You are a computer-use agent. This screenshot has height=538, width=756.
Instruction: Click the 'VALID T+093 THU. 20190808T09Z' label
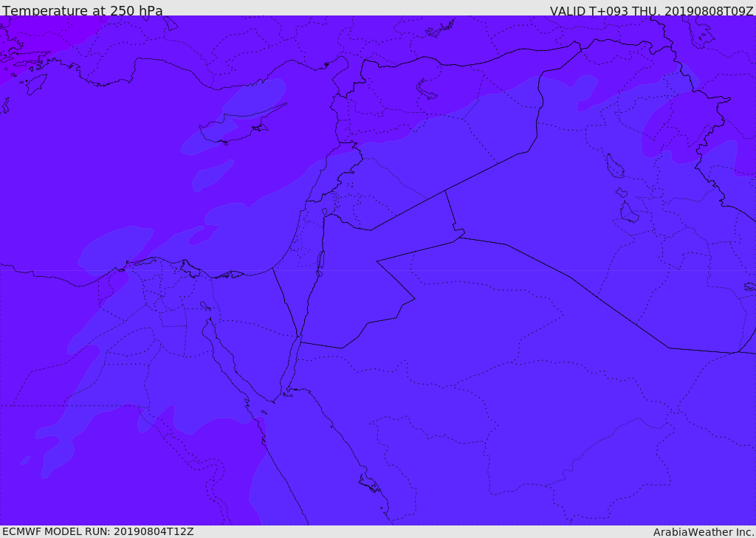(x=651, y=10)
